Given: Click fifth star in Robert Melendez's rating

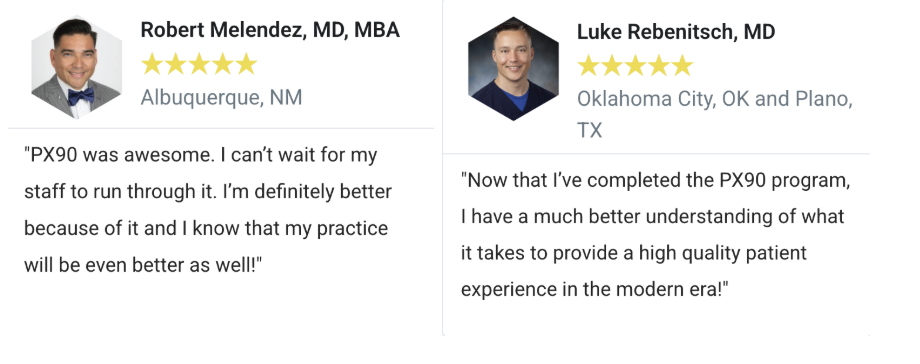Looking at the screenshot, I should [x=246, y=63].
